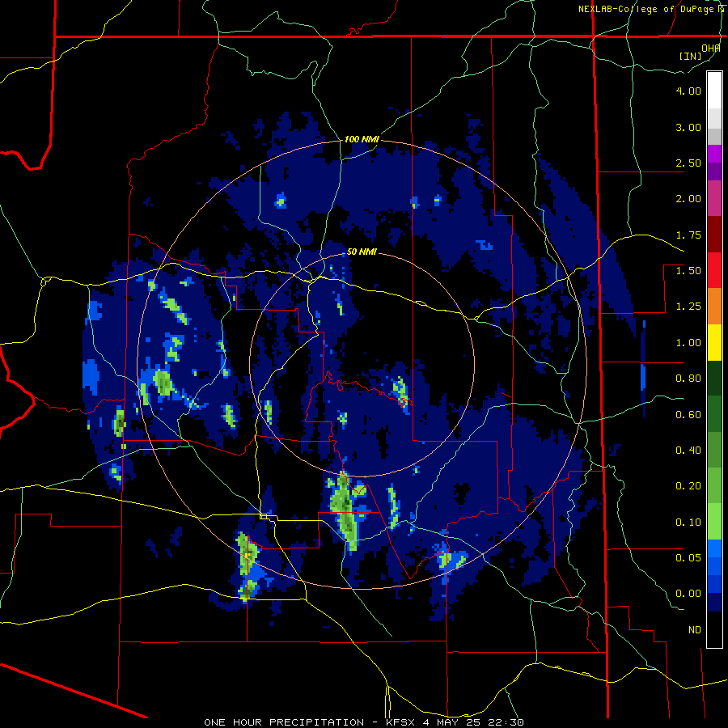Pick the bright red swatch in the color scale
The width and height of the screenshot is (728, 728).
(x=714, y=271)
